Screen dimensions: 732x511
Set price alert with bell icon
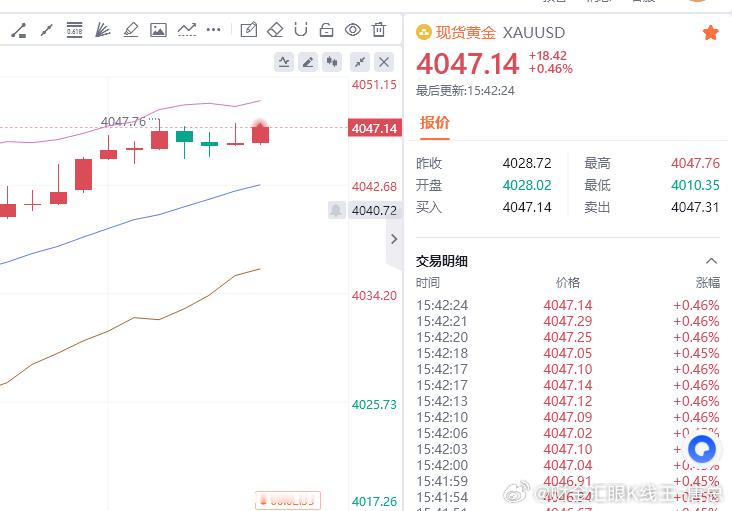[336, 210]
